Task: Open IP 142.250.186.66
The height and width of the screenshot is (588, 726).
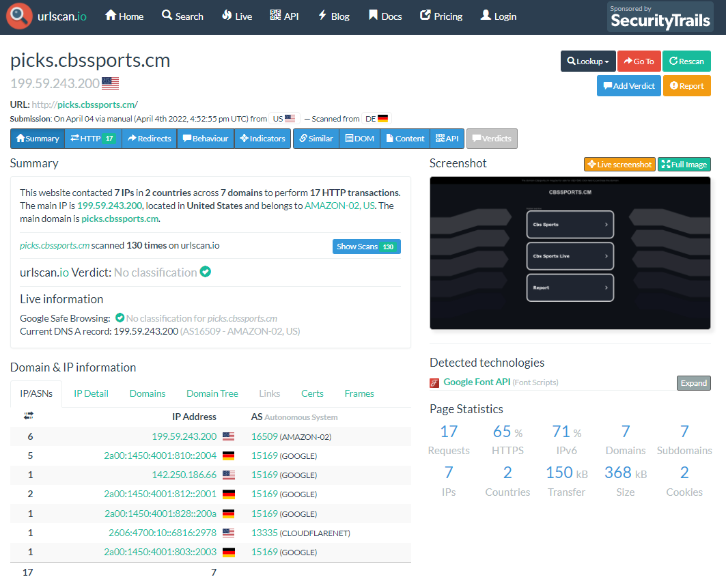Action: click(x=184, y=475)
